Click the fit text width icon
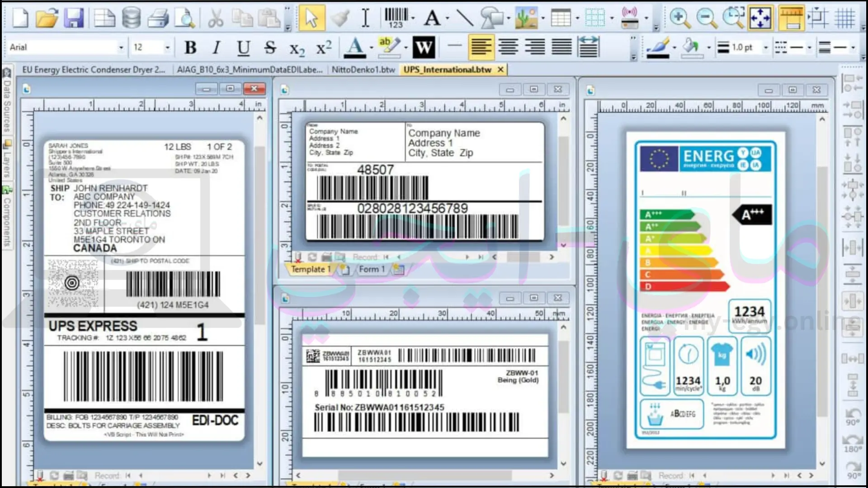Screen dimensions: 868x488 pyautogui.click(x=589, y=47)
